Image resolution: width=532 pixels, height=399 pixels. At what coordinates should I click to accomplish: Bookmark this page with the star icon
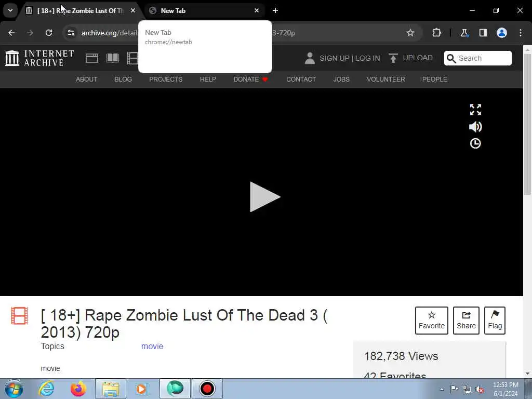tap(410, 33)
